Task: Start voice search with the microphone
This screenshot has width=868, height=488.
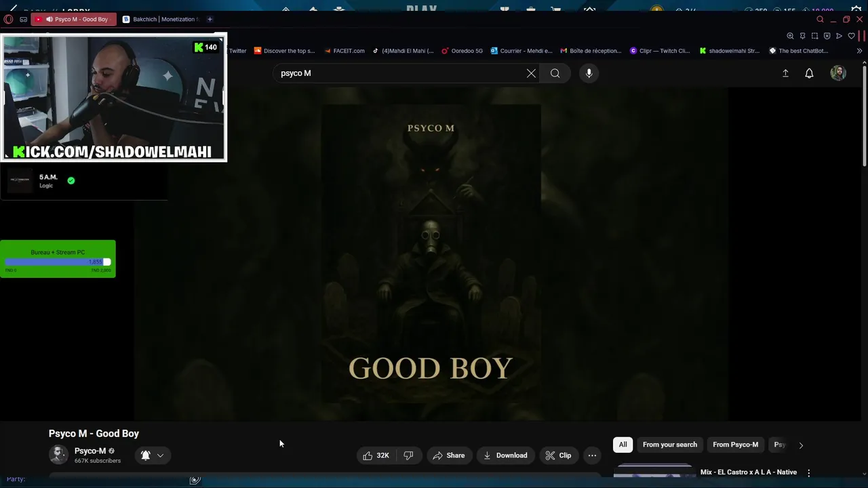Action: (x=589, y=73)
